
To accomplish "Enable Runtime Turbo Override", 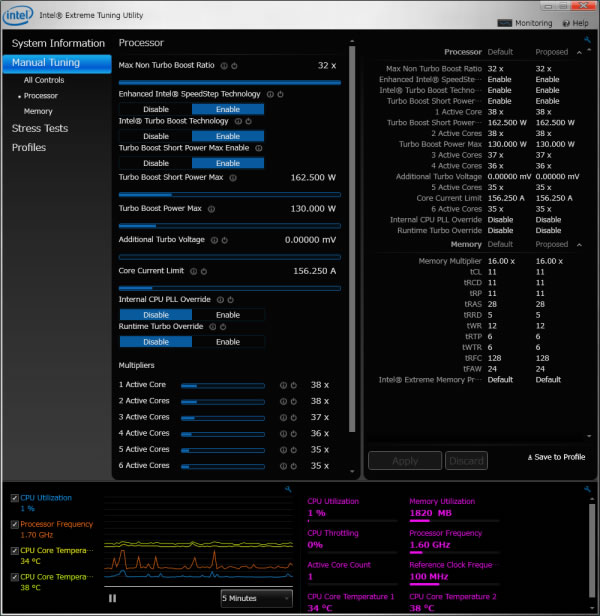I will [x=228, y=342].
